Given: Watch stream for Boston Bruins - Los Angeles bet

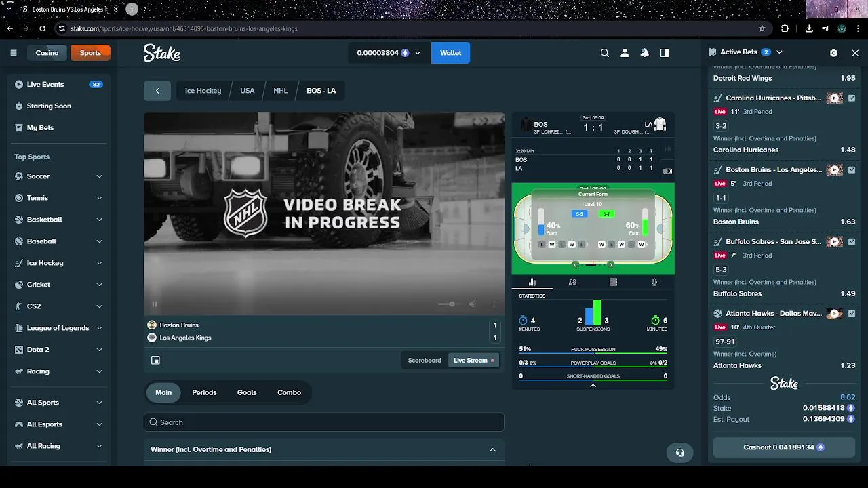Looking at the screenshot, I should point(835,170).
